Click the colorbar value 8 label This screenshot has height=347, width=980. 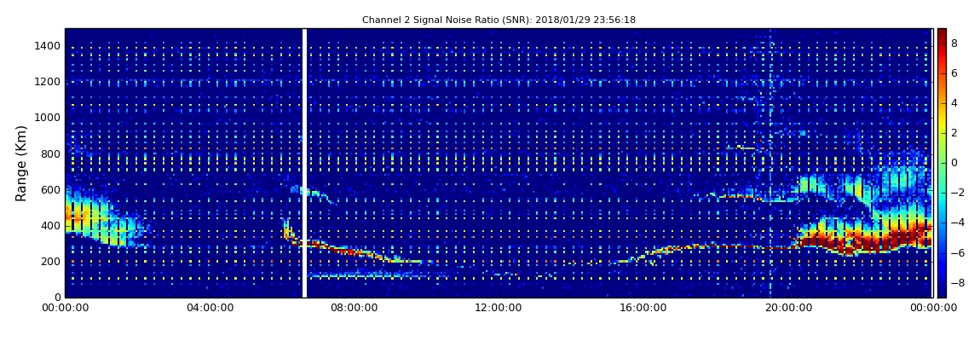point(954,43)
